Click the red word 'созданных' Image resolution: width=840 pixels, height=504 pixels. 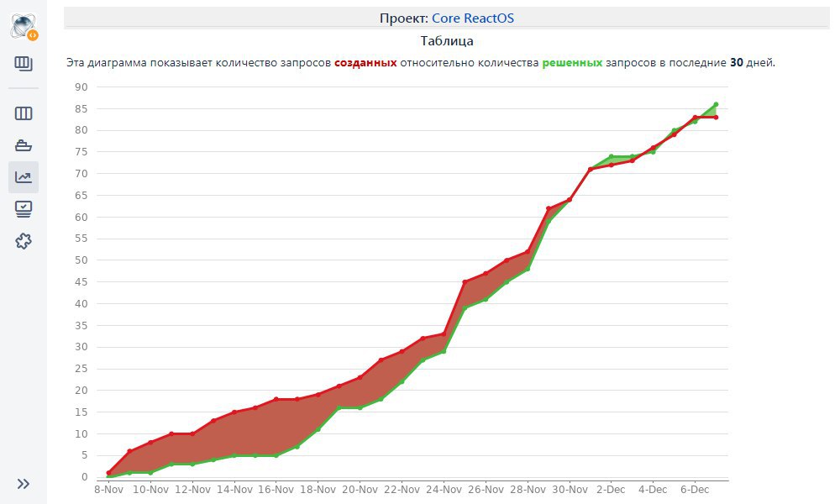click(365, 63)
